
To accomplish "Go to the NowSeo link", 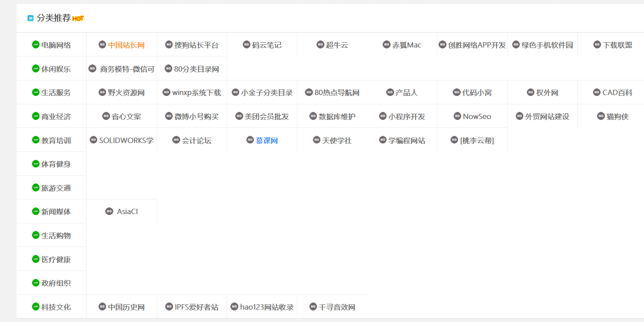I will [477, 116].
